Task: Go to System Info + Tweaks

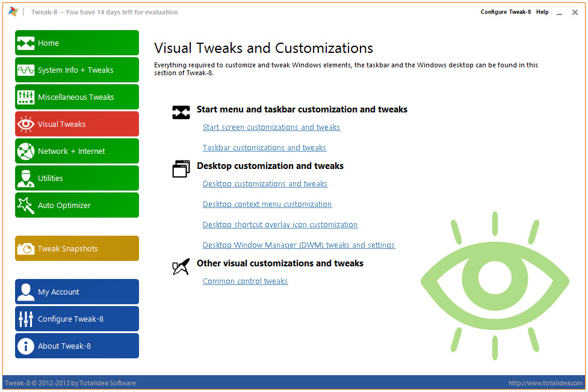Action: coord(77,70)
